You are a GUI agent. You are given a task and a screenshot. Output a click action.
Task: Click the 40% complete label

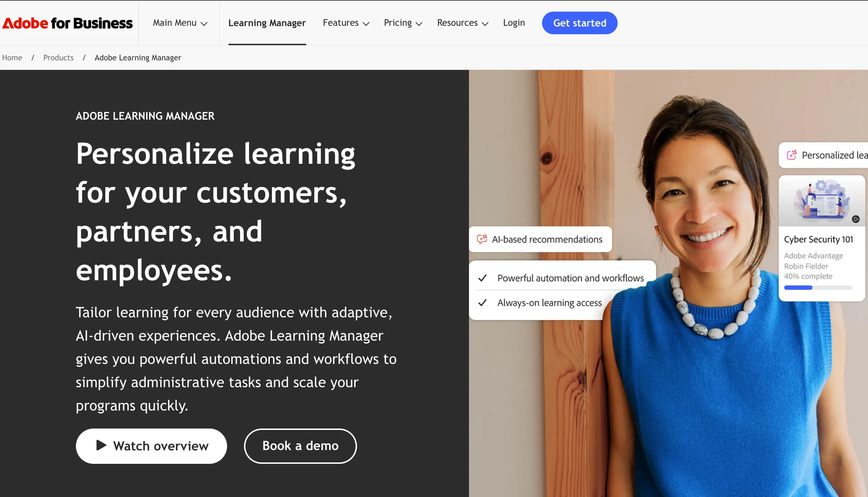808,276
